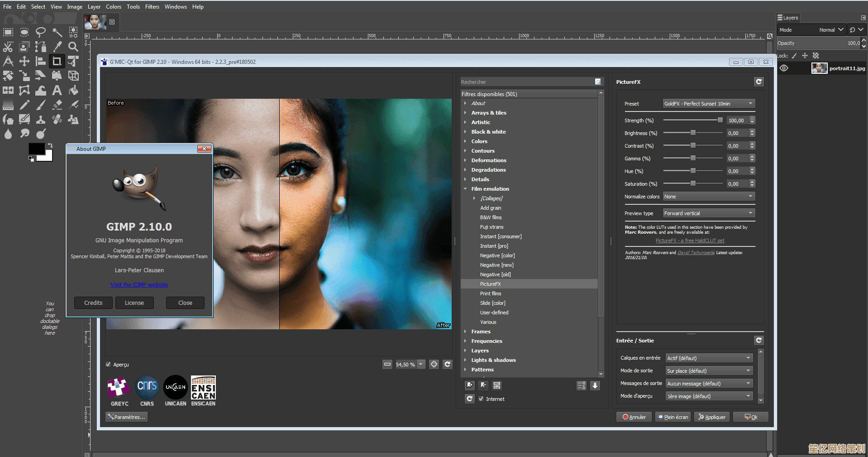
Task: Select the Move tool
Action: pos(24,61)
